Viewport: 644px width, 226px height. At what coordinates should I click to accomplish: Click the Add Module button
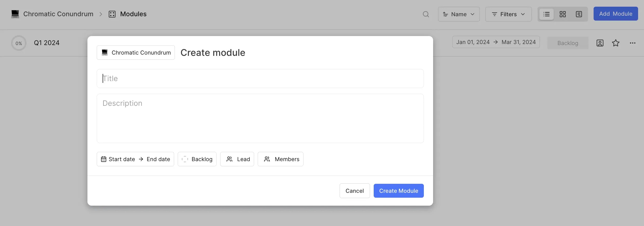[616, 14]
